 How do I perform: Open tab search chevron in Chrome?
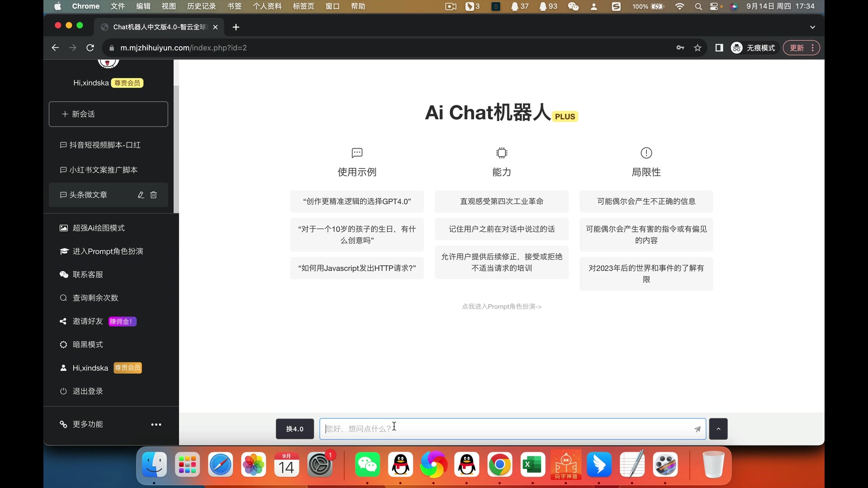tap(812, 27)
